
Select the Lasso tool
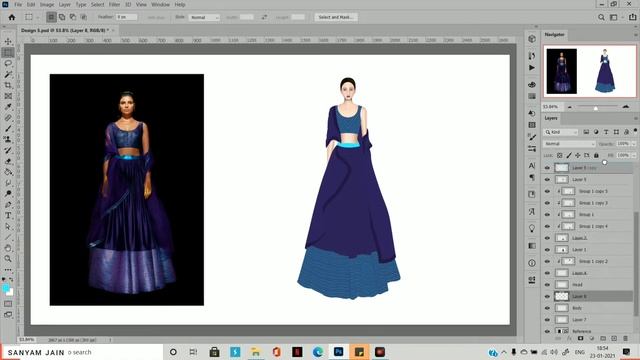[x=8, y=64]
